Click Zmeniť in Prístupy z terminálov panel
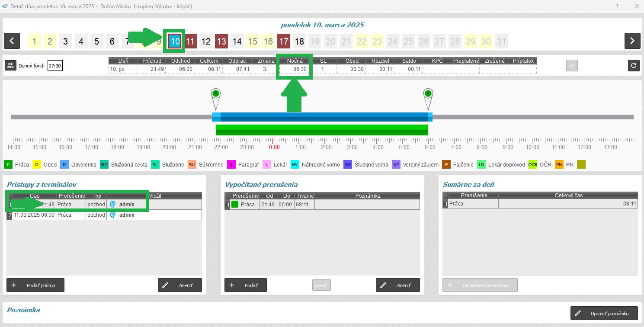644x327 pixels. point(179,285)
